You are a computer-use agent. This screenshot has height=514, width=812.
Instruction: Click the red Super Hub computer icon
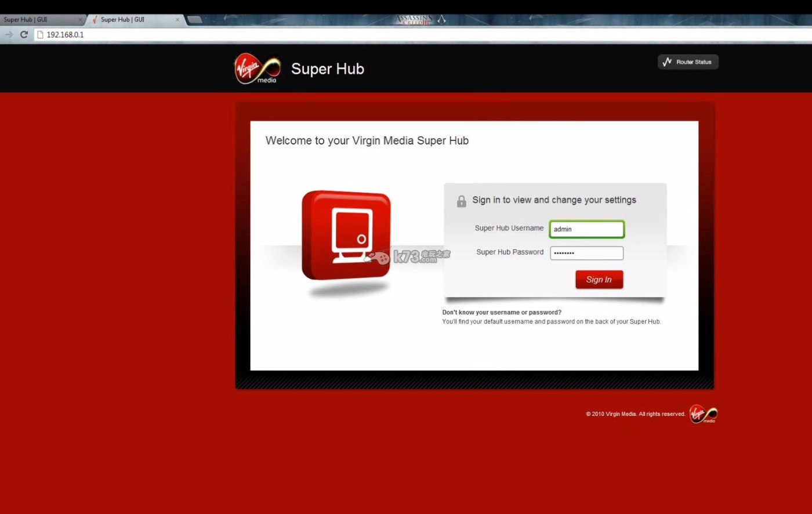pyautogui.click(x=346, y=235)
